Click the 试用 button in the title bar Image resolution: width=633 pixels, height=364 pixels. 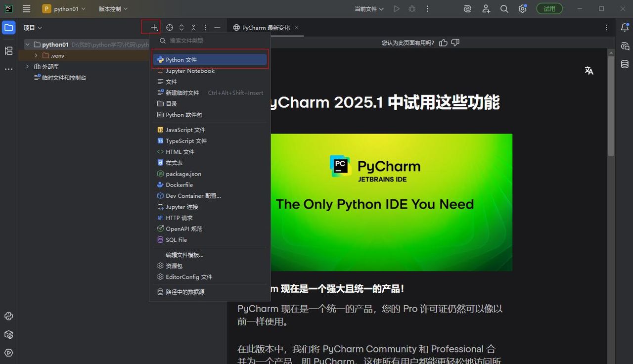point(549,8)
